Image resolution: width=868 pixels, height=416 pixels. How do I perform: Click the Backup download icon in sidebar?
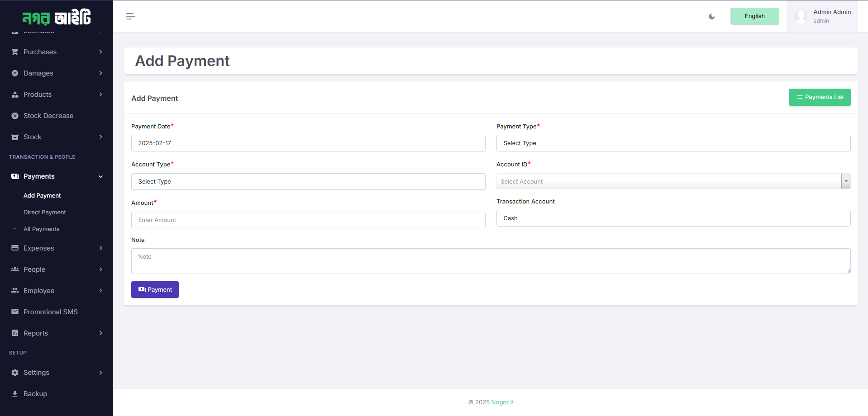pyautogui.click(x=14, y=394)
